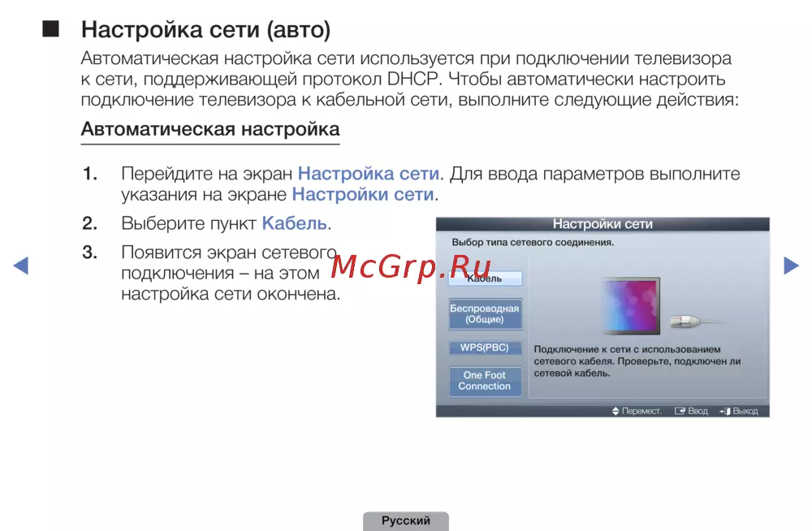812x531 pixels.
Task: Click the Автоматическая настройка subheading
Action: tap(210, 129)
